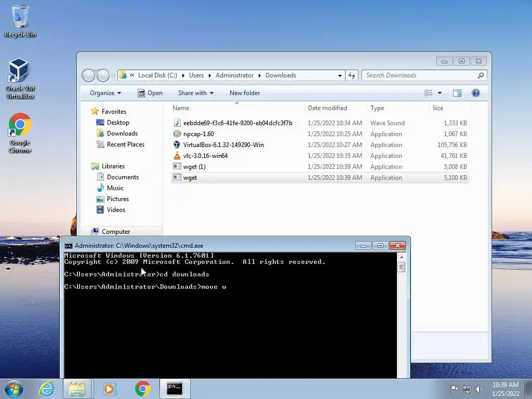Open the Organize dropdown menu
The image size is (532, 399).
[x=105, y=93]
